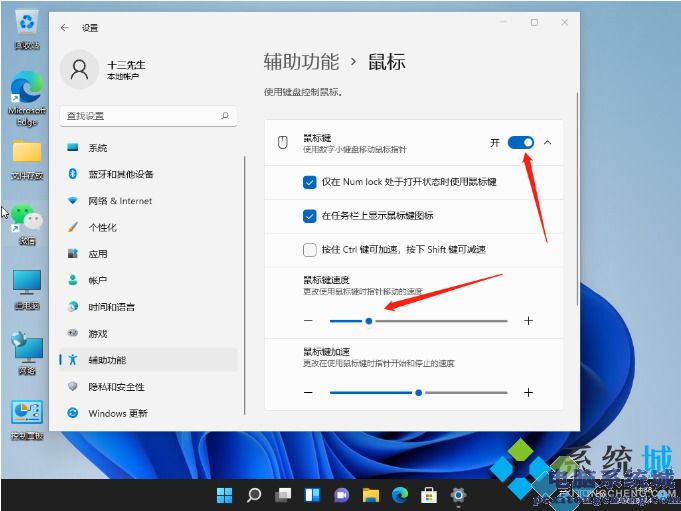Select the 此电脑 desktop icon

(x=27, y=290)
